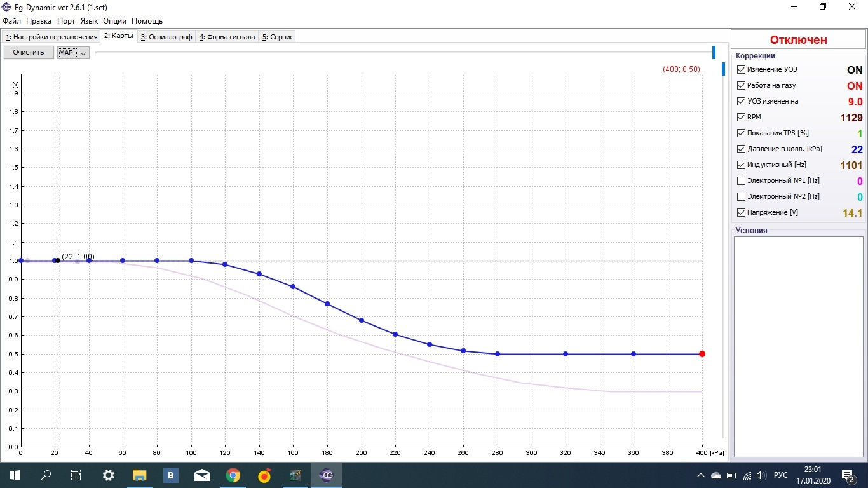Open the game icon on taskbar
The height and width of the screenshot is (488, 868).
tap(295, 475)
